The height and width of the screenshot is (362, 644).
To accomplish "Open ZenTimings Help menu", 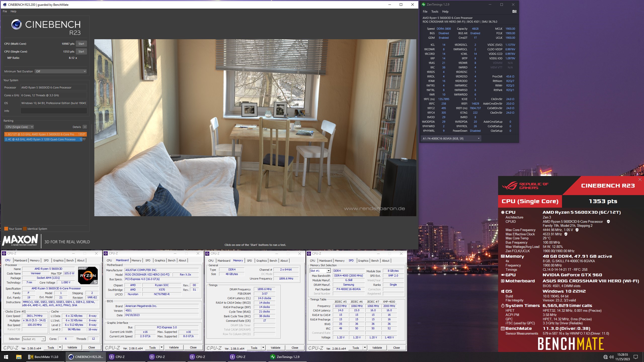I will 445,12.
